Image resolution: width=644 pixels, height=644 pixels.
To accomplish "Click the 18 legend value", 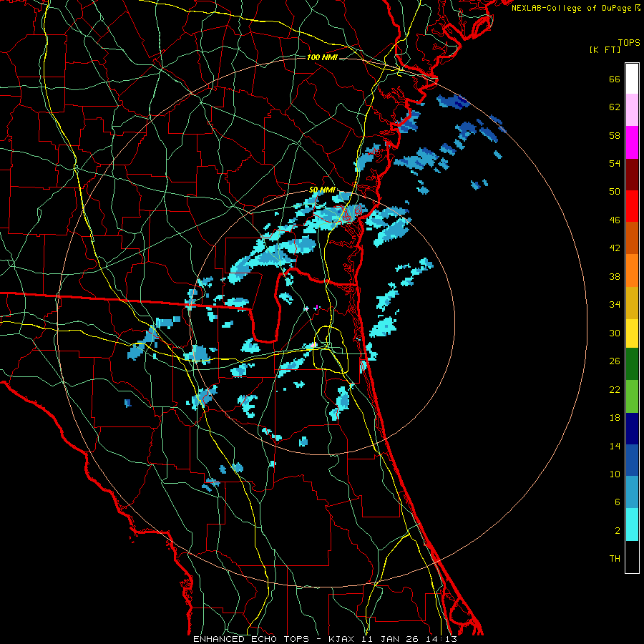I will 615,418.
